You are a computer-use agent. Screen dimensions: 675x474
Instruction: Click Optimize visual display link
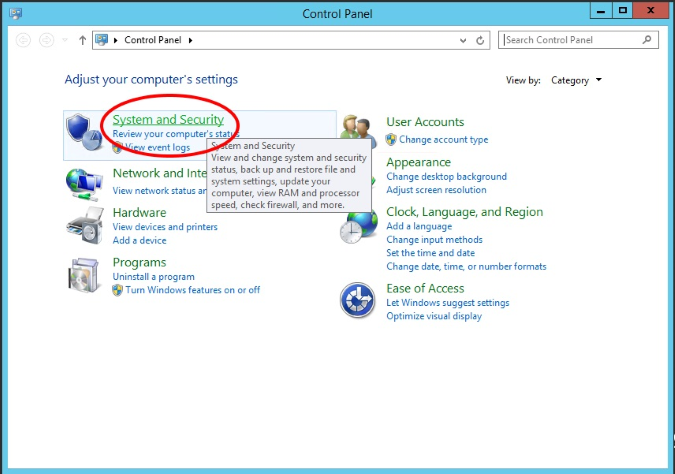434,316
